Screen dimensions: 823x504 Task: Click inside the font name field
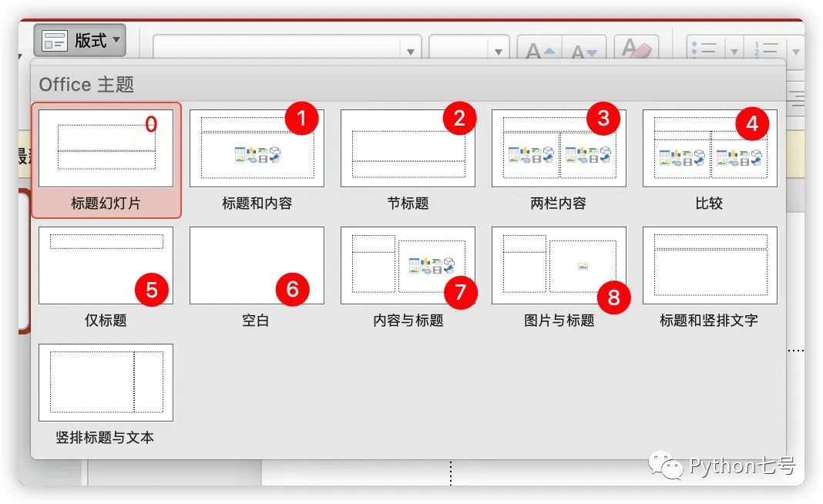(x=277, y=49)
